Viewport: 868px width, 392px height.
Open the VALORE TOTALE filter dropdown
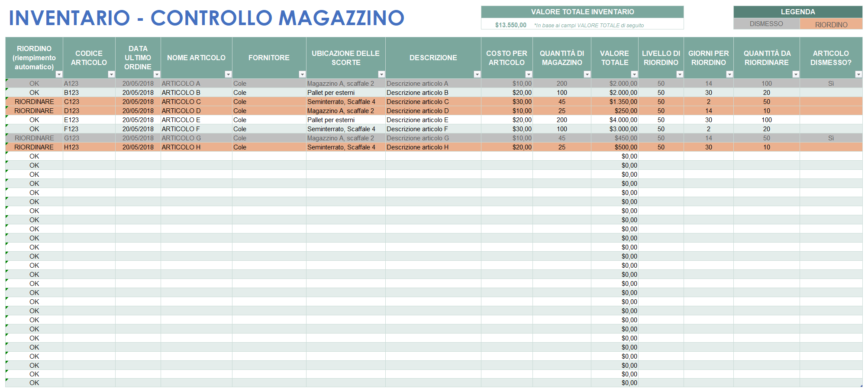(634, 75)
